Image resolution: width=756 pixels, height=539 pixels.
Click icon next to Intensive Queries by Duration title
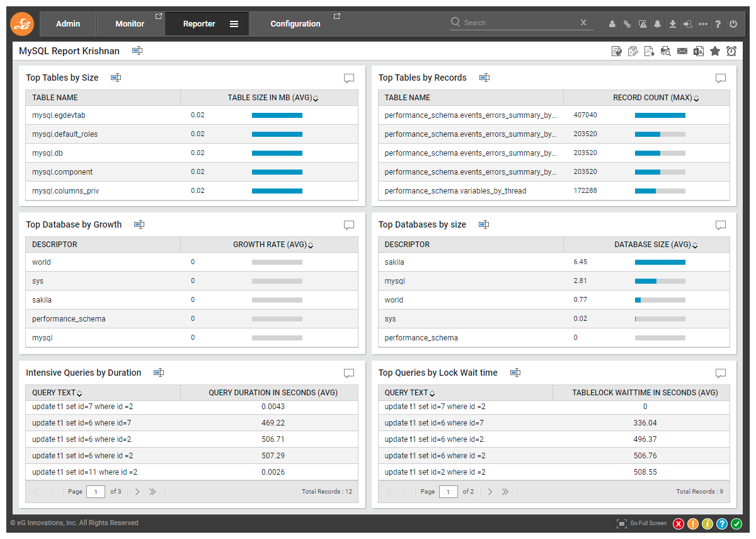click(159, 373)
